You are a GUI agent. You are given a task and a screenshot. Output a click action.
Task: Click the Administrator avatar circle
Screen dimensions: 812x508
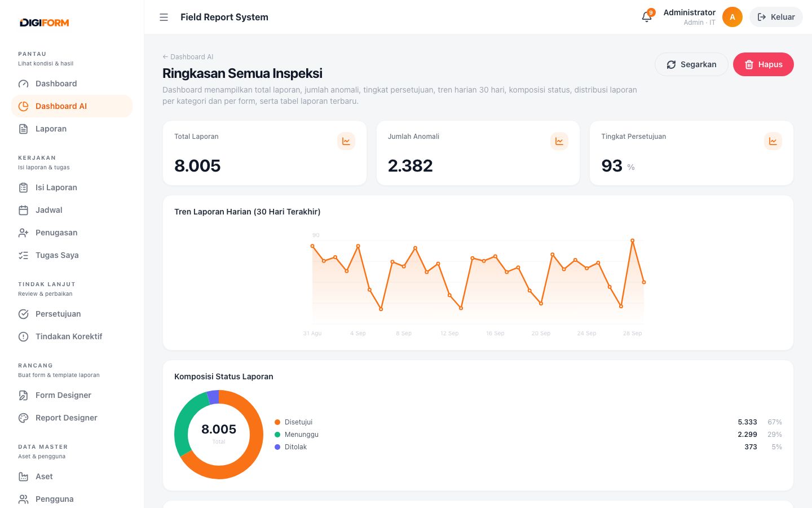tap(732, 17)
